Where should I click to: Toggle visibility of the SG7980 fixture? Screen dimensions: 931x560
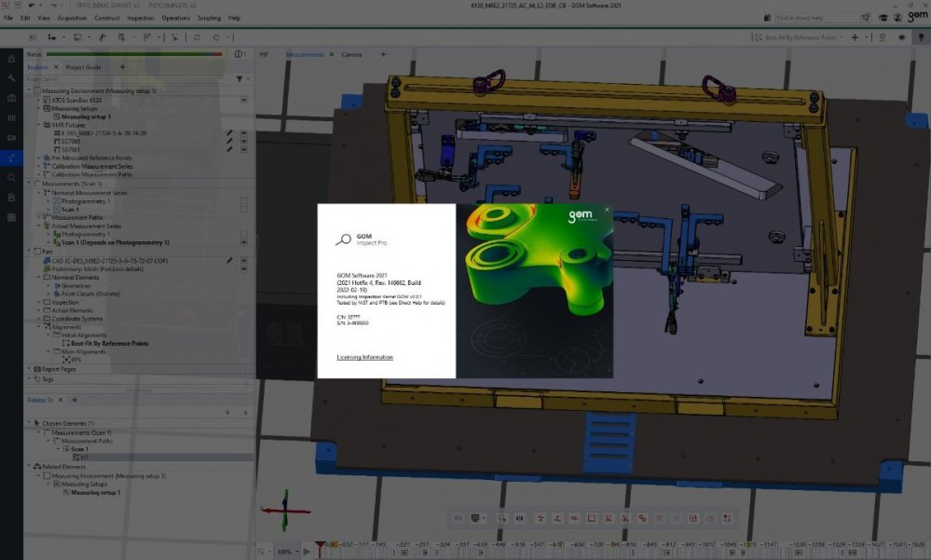click(243, 142)
